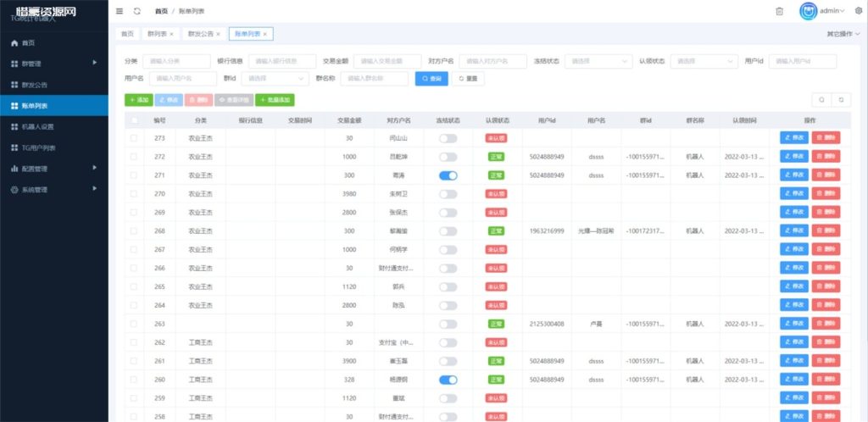Screen dimensions: 868x422
Task: Open the settings gear in the top-right corner
Action: tap(859, 11)
